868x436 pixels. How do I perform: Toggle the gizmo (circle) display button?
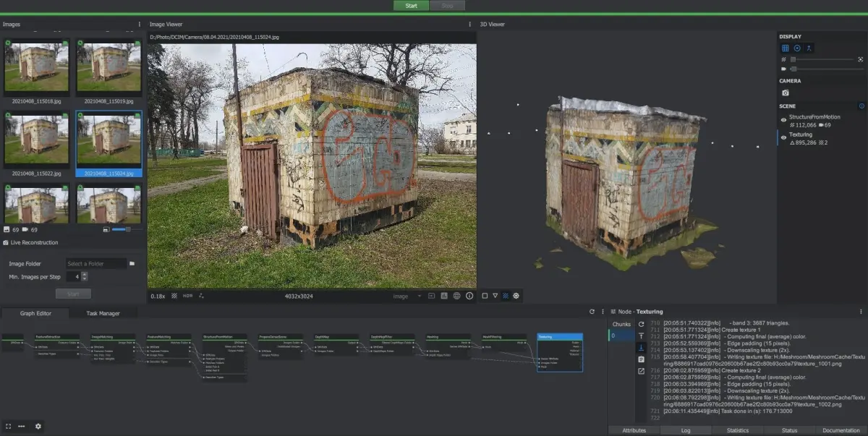(797, 48)
